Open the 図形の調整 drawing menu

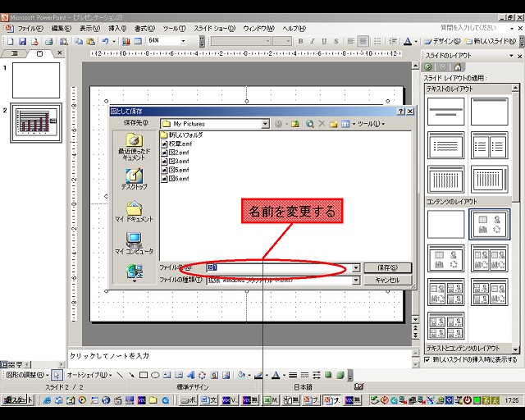[27, 375]
